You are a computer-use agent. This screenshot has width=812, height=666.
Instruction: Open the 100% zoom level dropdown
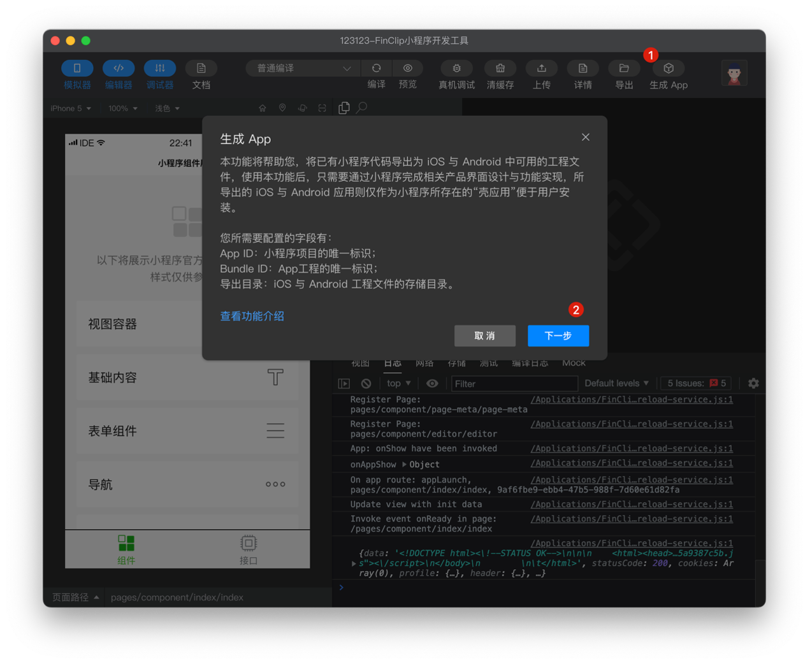[x=123, y=108]
